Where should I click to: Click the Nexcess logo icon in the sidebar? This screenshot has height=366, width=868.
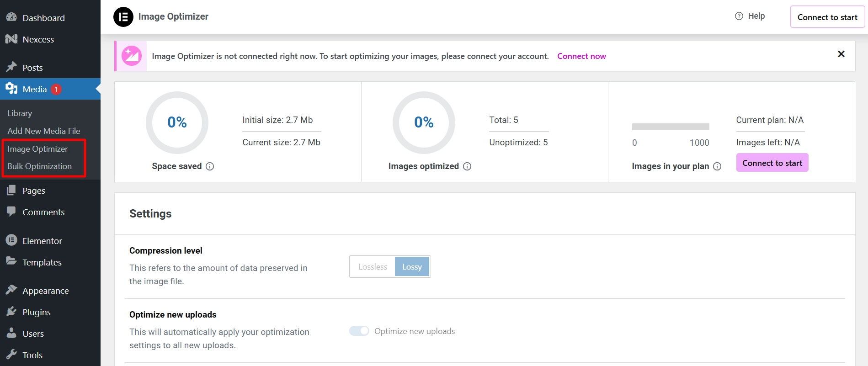11,39
